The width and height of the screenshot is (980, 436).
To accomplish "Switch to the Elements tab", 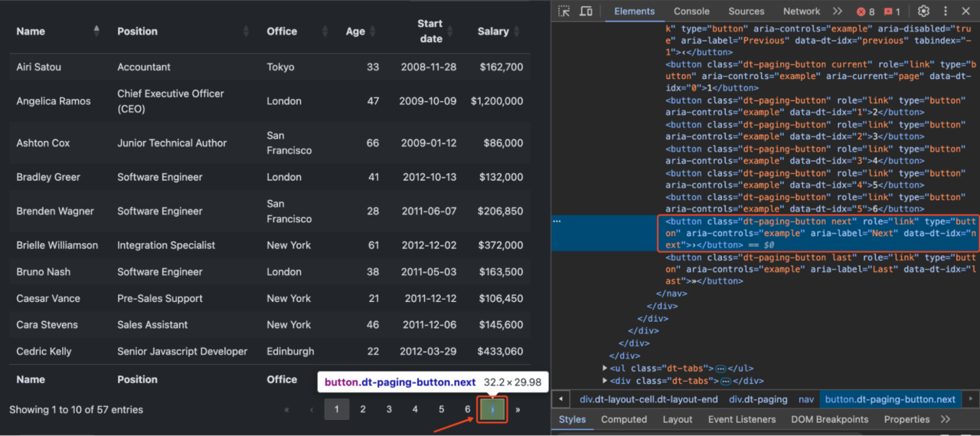I will click(635, 11).
